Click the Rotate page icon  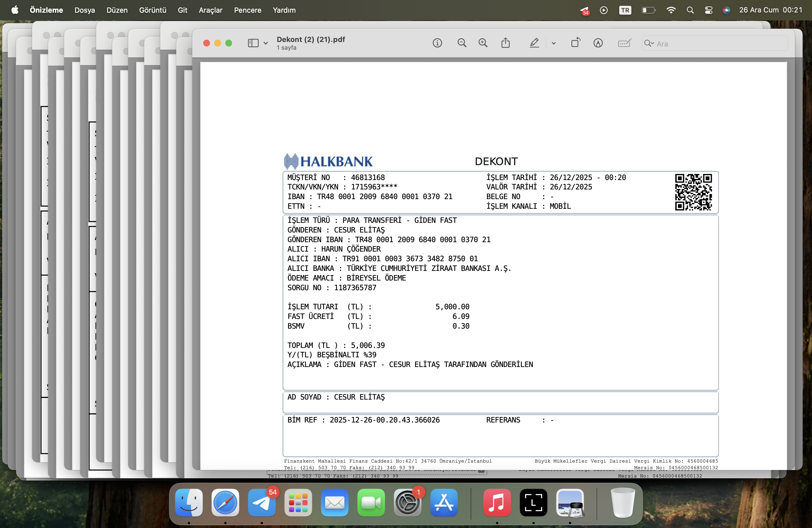pyautogui.click(x=576, y=43)
